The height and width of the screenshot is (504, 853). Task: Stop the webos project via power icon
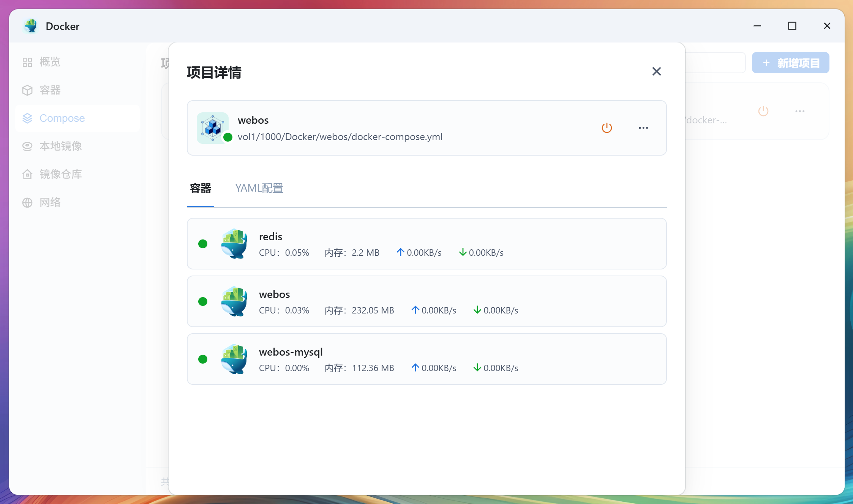pyautogui.click(x=606, y=128)
